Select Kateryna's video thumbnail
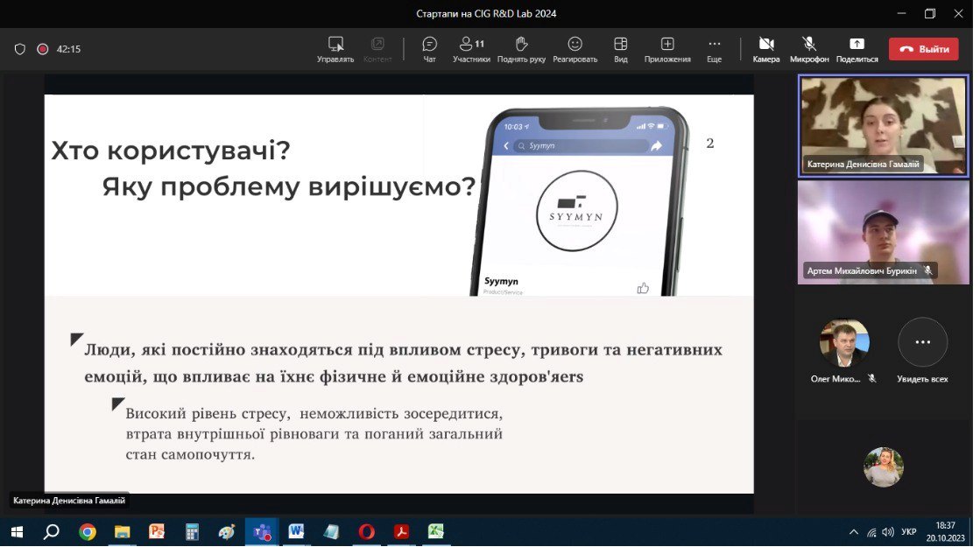Screen dimensions: 980x547 click(883, 125)
